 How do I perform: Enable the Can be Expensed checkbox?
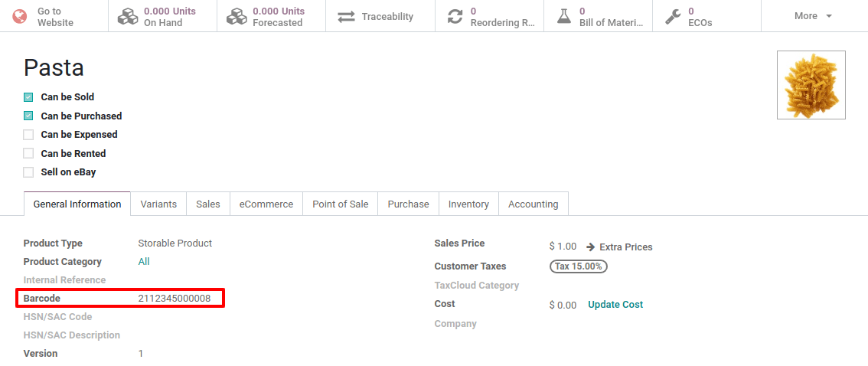pos(28,135)
